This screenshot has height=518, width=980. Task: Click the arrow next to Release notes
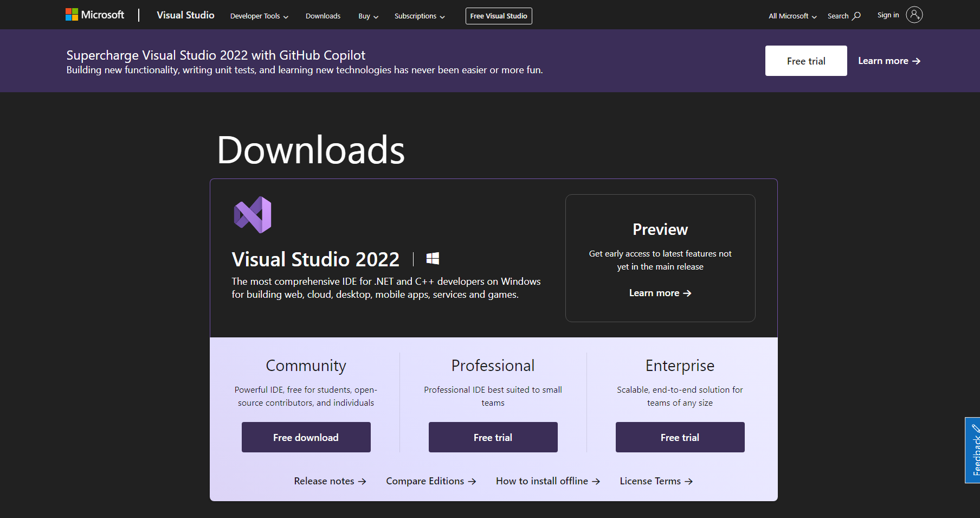(x=362, y=481)
